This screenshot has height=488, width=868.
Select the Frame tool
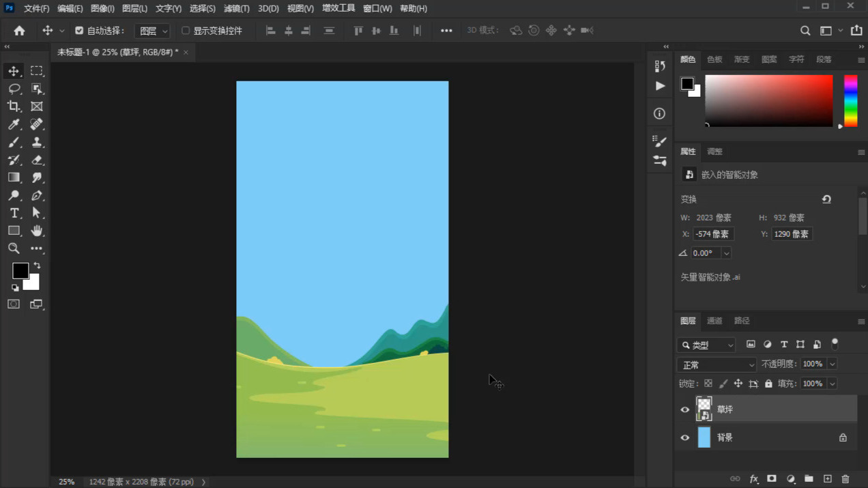tap(37, 106)
